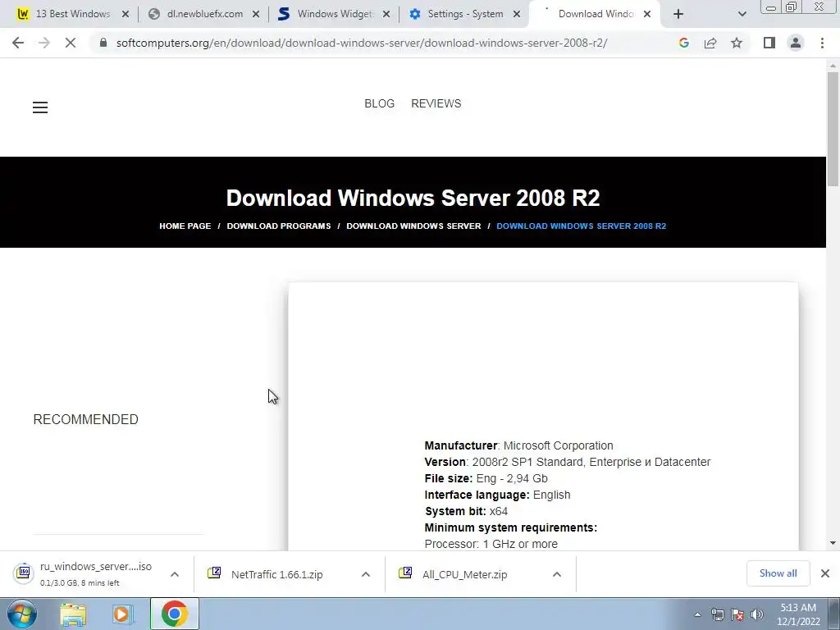Click the DOWNLOAD WINDOWS SERVER 2008 R2 breadcrumb
The height and width of the screenshot is (630, 840).
(x=582, y=226)
